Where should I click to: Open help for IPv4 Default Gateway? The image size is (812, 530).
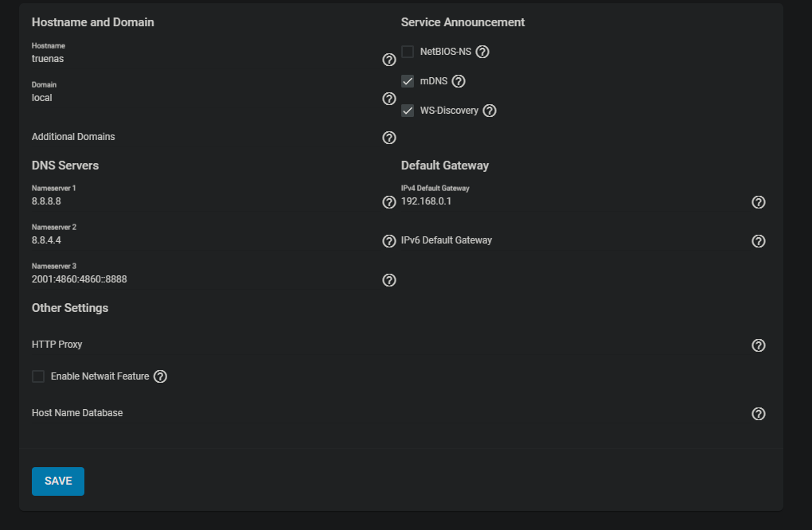click(x=759, y=202)
